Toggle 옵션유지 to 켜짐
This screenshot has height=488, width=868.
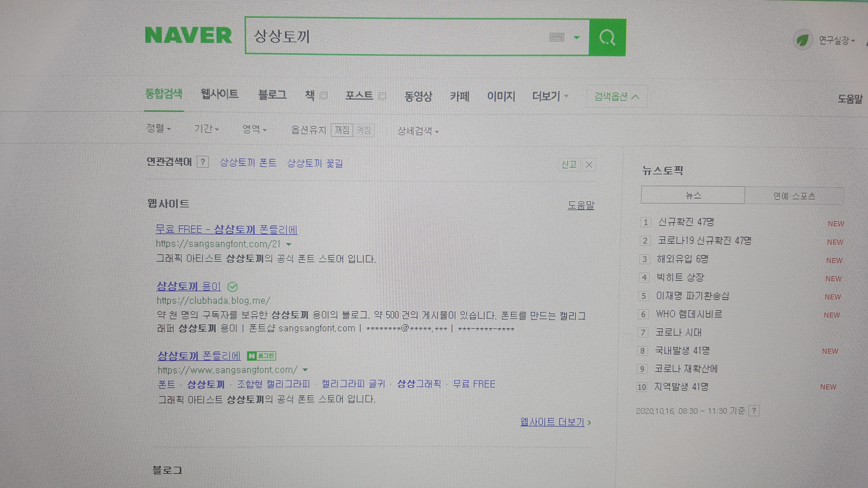point(364,130)
